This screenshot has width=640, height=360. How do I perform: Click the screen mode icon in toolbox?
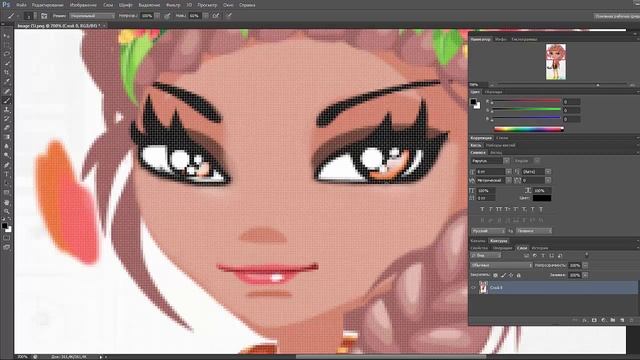pos(7,247)
